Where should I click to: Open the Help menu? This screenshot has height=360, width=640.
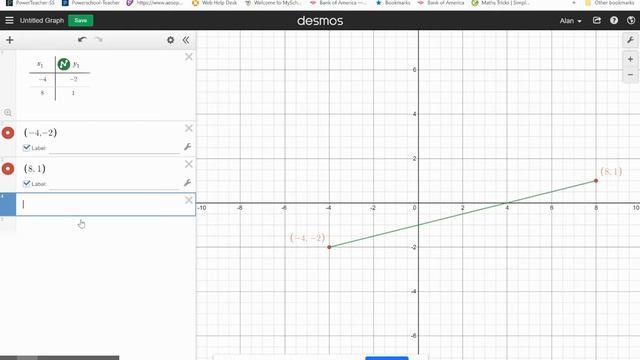tap(614, 20)
